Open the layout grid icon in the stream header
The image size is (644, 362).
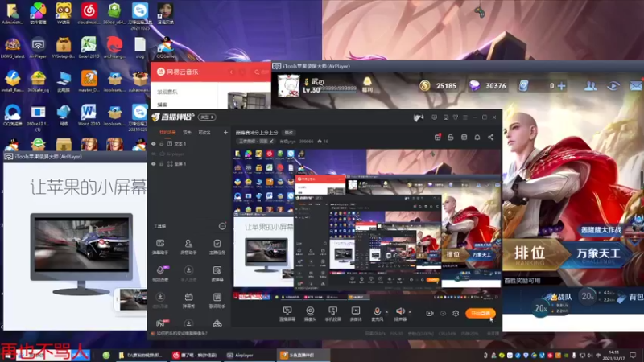pyautogui.click(x=464, y=137)
